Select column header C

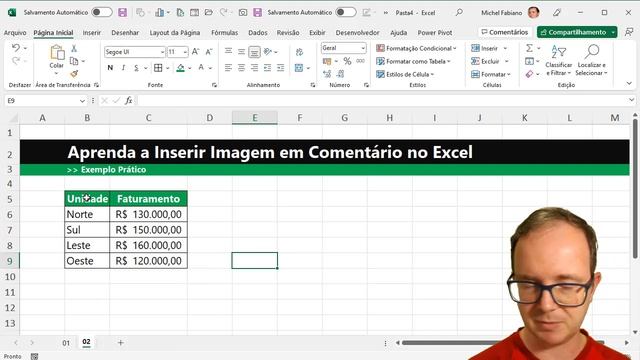[x=148, y=118]
